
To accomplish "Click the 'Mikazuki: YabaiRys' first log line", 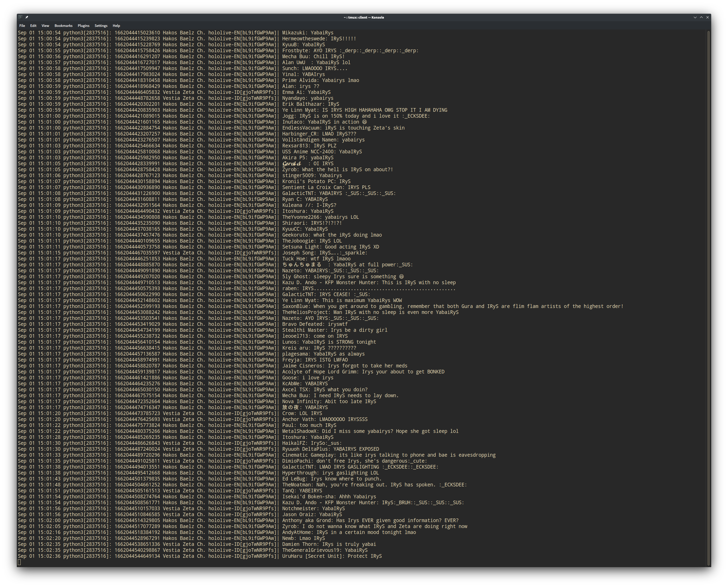I will click(x=308, y=33).
